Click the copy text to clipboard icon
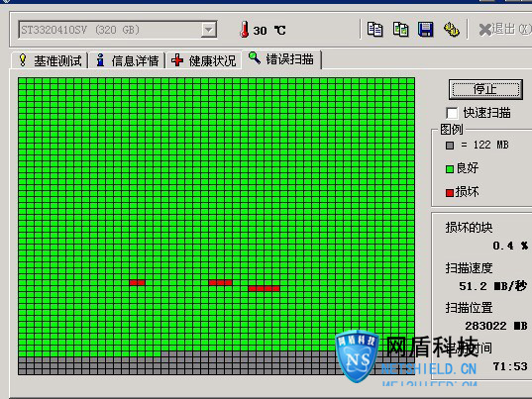The width and height of the screenshot is (532, 399). [374, 30]
